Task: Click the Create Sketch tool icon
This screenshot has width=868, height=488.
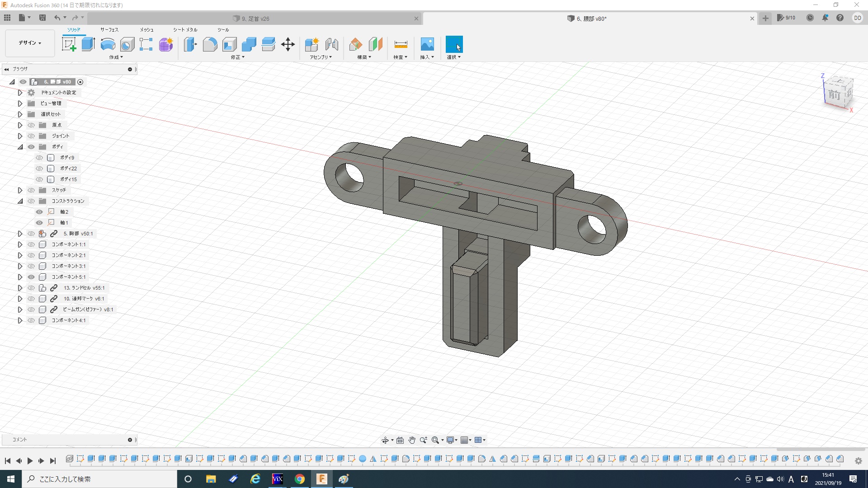Action: click(69, 44)
